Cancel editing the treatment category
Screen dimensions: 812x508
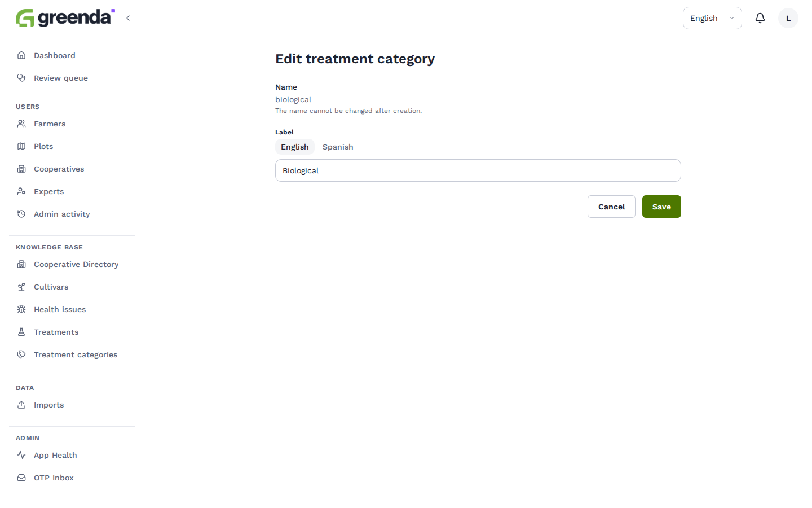(611, 207)
